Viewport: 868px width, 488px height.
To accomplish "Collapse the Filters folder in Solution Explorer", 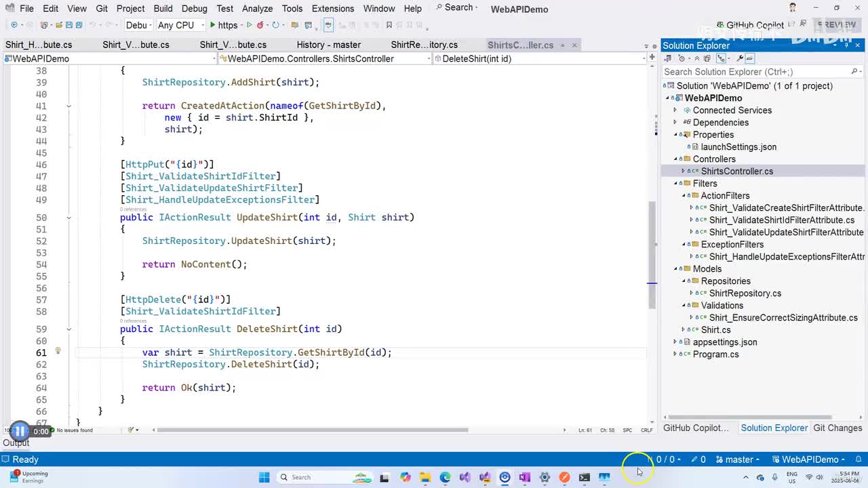I will [676, 184].
